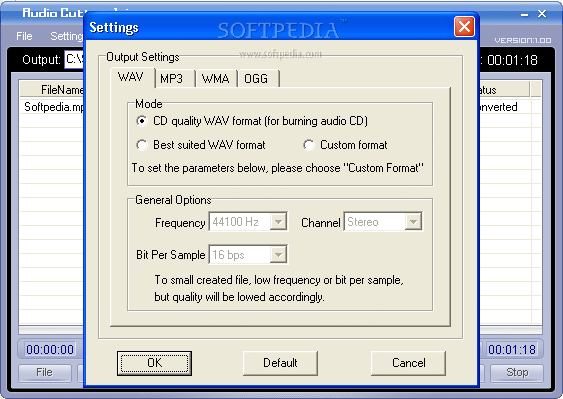Reset settings with the Default button
This screenshot has width=563, height=399.
pos(280,363)
